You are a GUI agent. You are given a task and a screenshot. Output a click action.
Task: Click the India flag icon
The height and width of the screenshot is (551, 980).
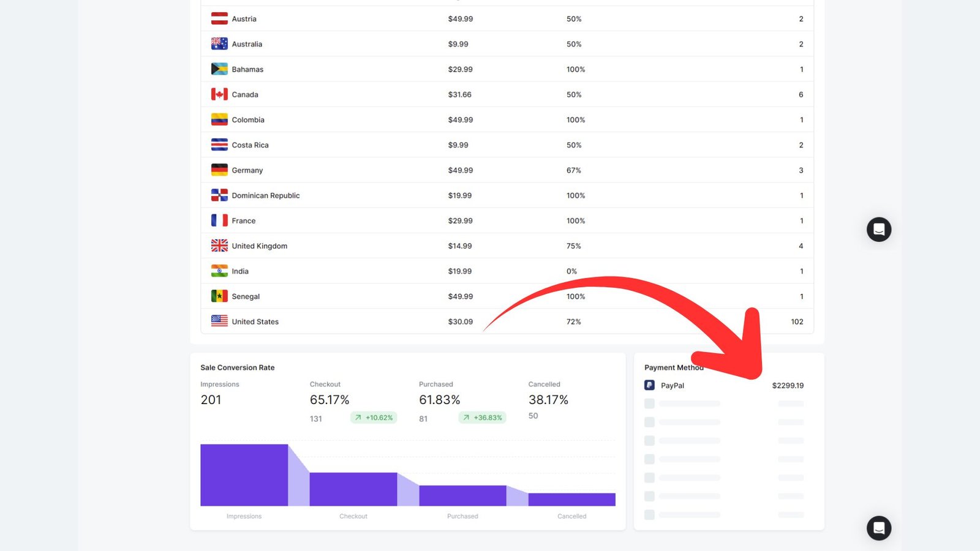[219, 271]
